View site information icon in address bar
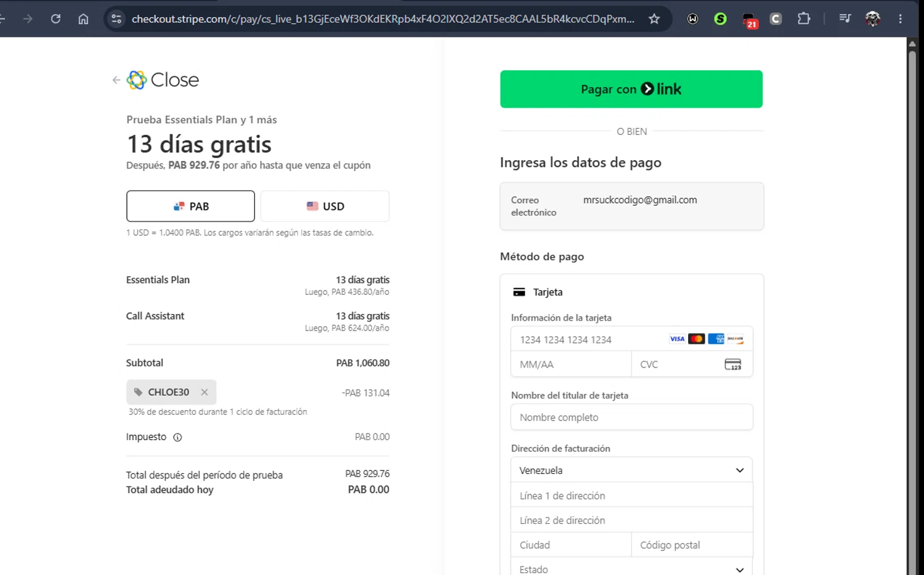Viewport: 924px width, 575px height. coord(116,19)
